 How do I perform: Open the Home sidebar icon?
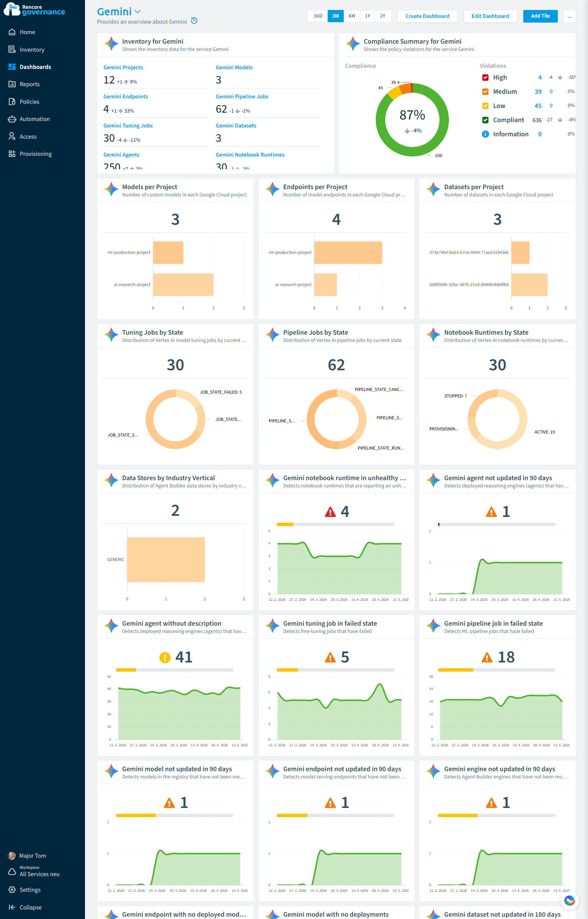[x=12, y=32]
